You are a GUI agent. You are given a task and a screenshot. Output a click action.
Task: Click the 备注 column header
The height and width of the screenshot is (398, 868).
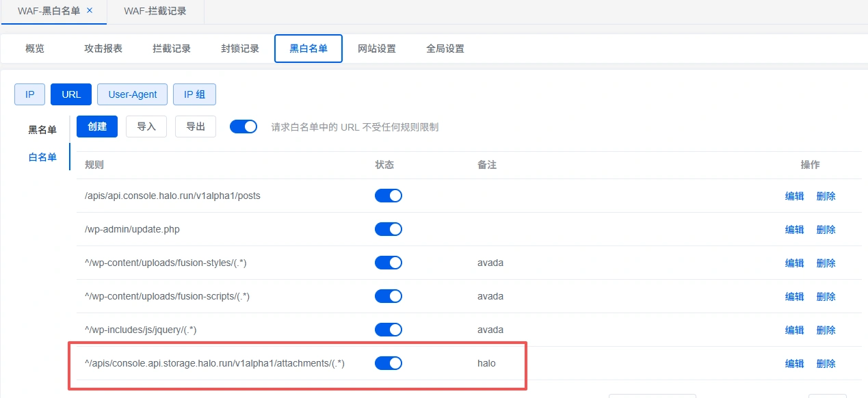(487, 165)
